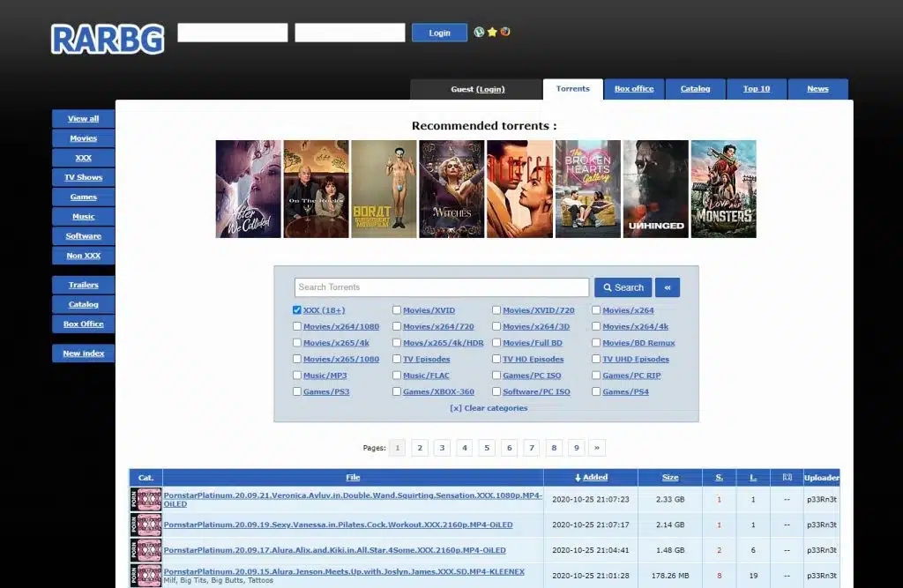Go to results page 2
The height and width of the screenshot is (588, 903).
tap(420, 448)
